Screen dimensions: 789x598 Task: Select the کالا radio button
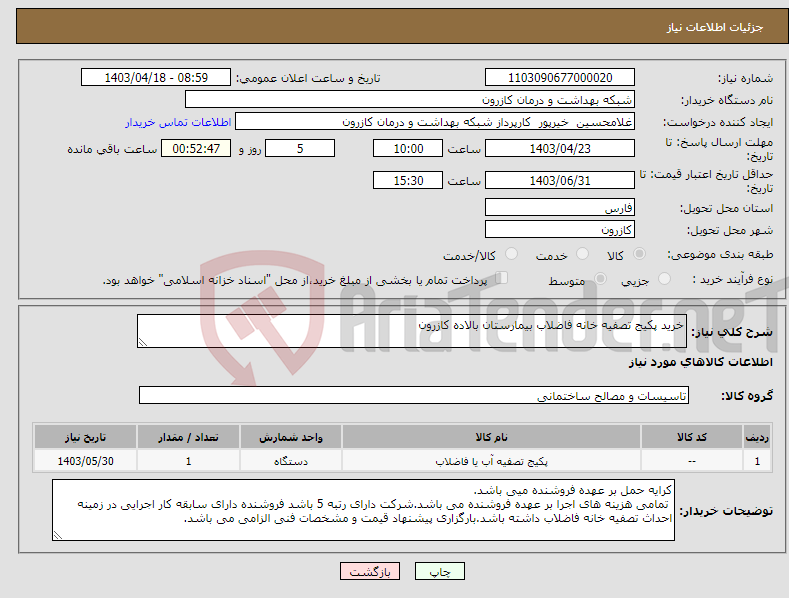coord(640,254)
